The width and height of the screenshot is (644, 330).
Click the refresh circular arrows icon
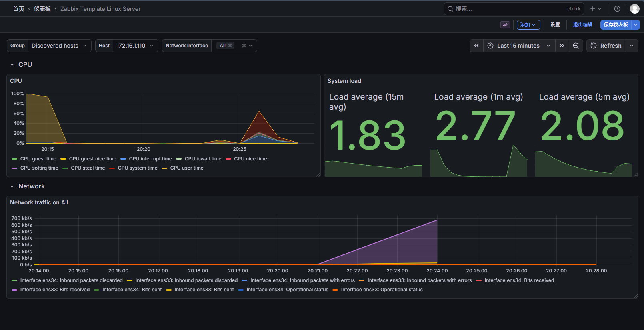[x=594, y=46]
